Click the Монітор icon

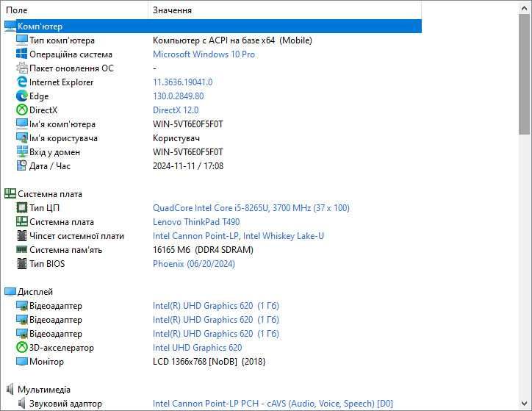tap(22, 362)
